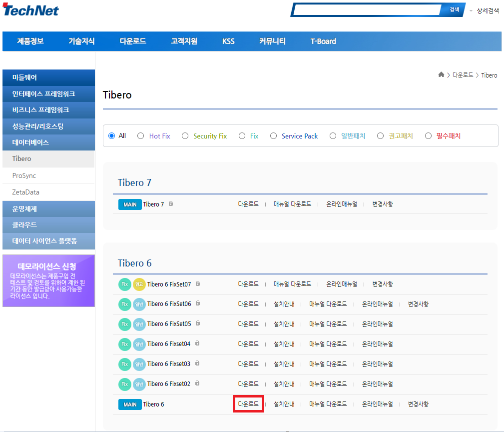
Task: Click lock icon beside Tibero 6 Fixset02
Action: pyautogui.click(x=197, y=383)
